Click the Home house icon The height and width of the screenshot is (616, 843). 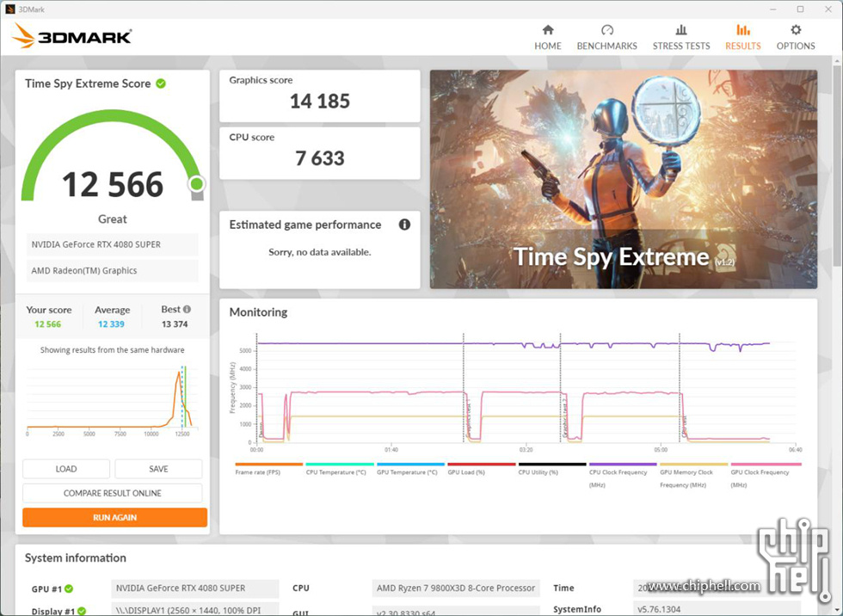coord(547,29)
